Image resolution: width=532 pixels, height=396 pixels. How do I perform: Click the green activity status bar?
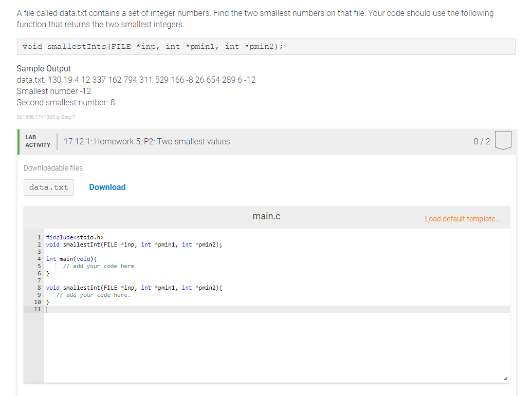(x=18, y=141)
